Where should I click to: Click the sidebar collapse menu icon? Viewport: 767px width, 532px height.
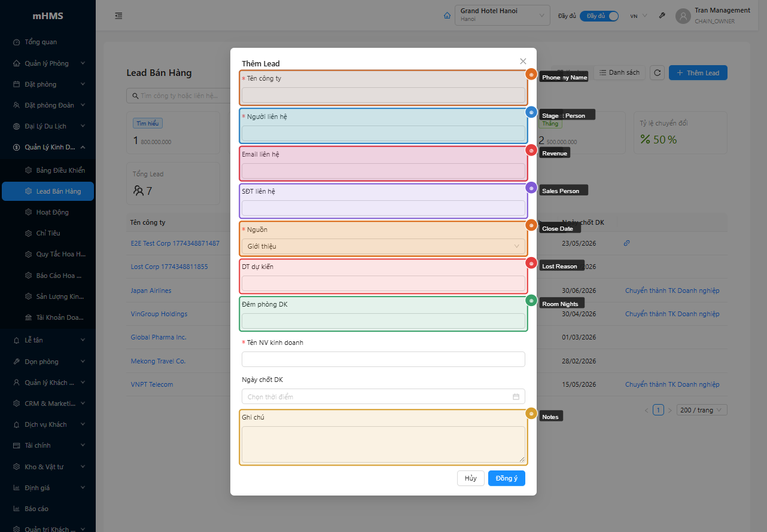click(118, 16)
